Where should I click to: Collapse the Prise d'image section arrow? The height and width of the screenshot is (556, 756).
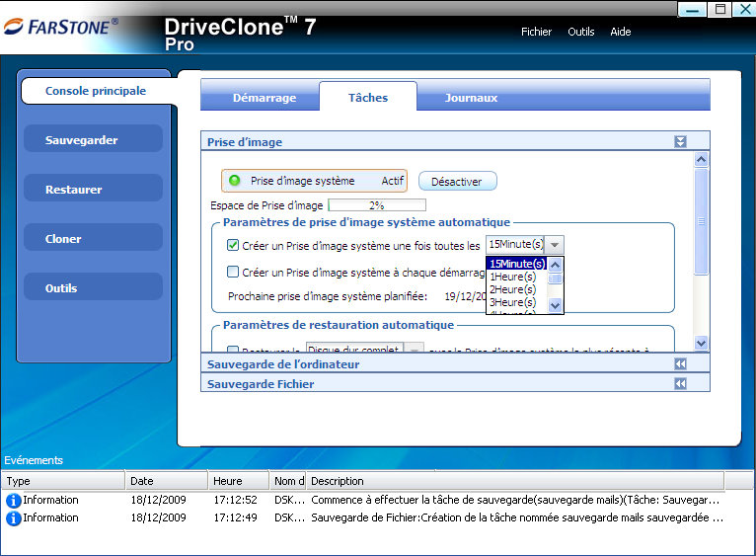(680, 142)
